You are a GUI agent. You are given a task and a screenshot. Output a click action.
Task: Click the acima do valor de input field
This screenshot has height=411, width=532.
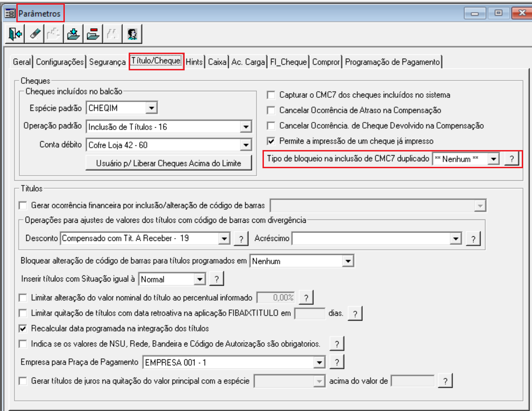(x=413, y=381)
